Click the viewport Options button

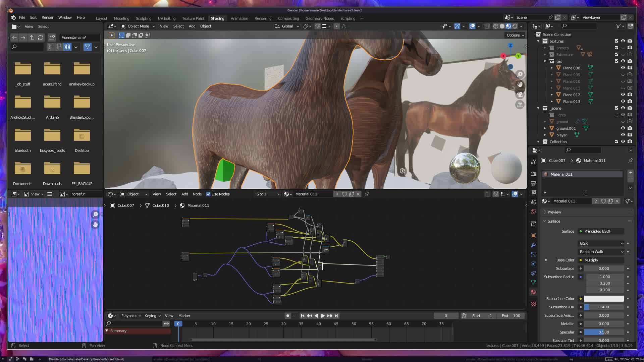click(515, 35)
